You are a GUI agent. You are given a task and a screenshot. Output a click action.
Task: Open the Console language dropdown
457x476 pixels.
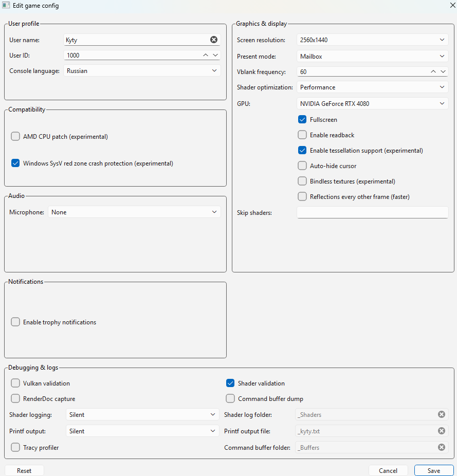[x=142, y=71]
